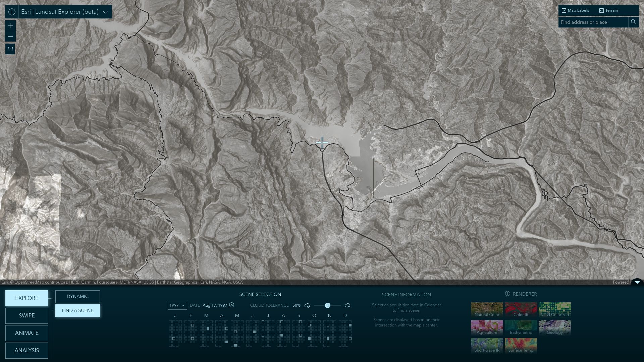Toggle the Terrain checkbox
The width and height of the screenshot is (644, 362).
click(601, 10)
